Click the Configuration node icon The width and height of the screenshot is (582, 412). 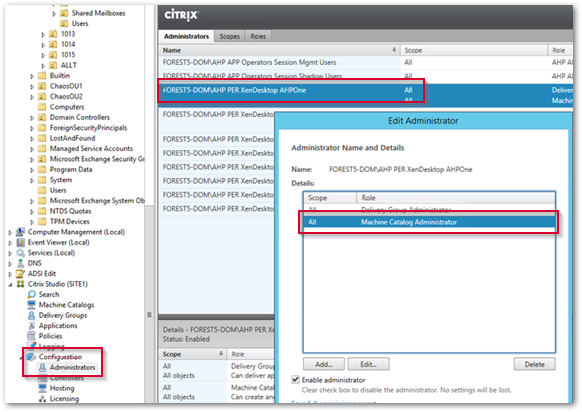[32, 357]
